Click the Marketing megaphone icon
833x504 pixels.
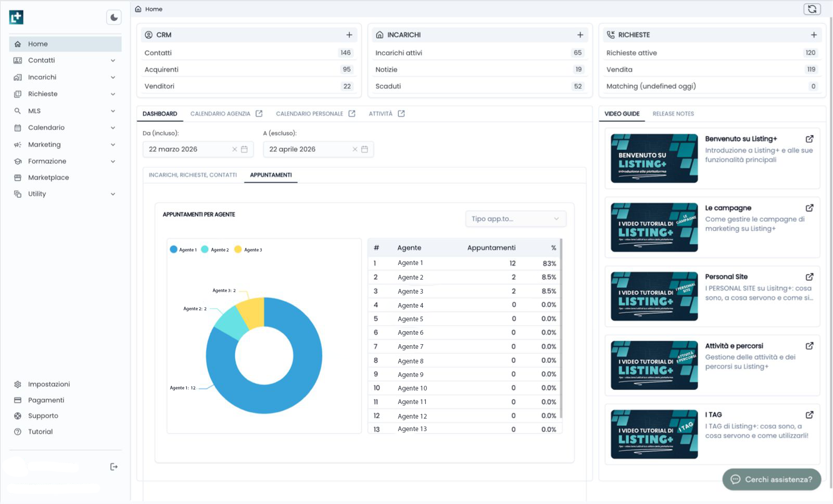pos(18,144)
